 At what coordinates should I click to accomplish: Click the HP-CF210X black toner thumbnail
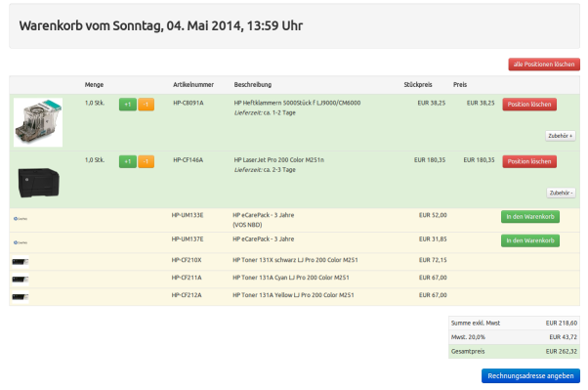click(x=21, y=262)
